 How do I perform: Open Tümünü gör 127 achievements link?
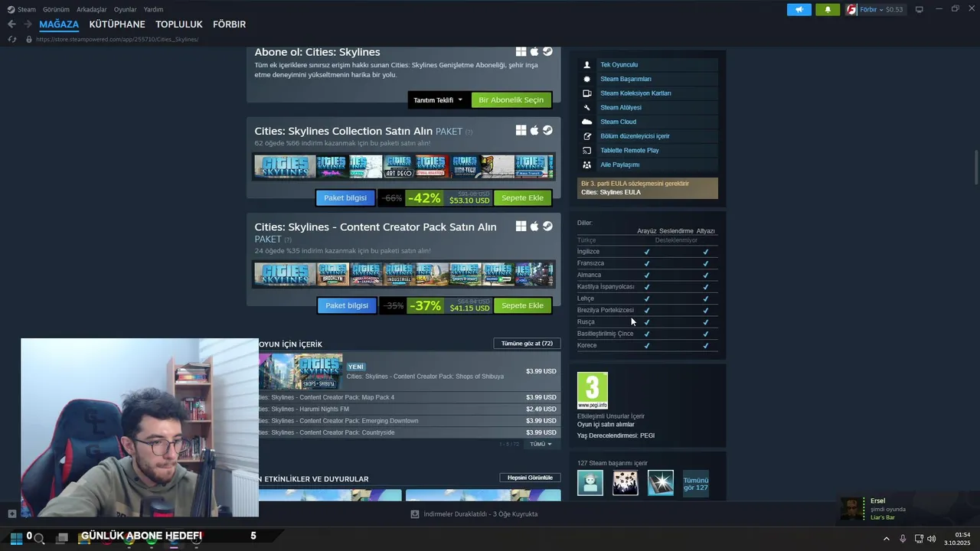coord(696,484)
